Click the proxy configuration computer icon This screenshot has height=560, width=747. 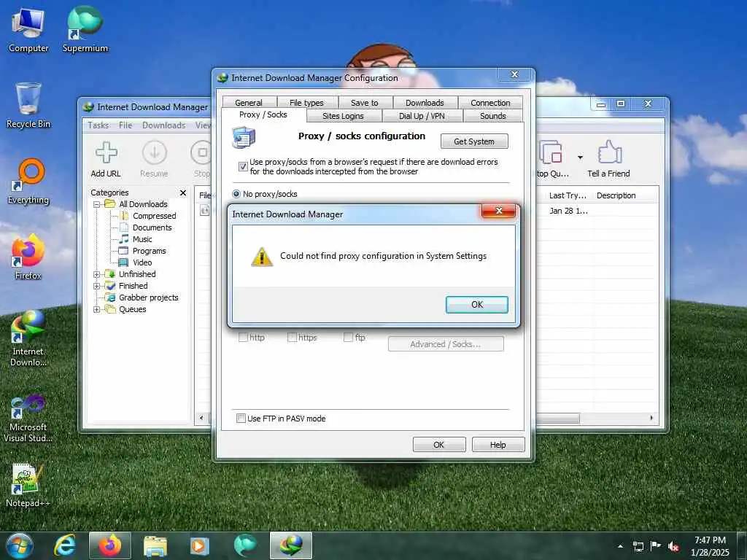coord(244,137)
